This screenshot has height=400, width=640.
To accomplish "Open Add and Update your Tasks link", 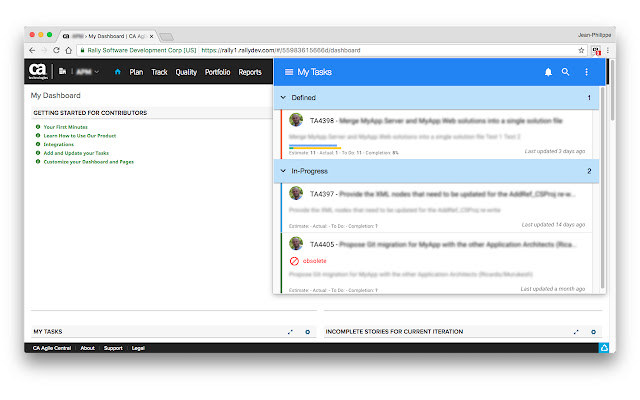I will pyautogui.click(x=76, y=153).
